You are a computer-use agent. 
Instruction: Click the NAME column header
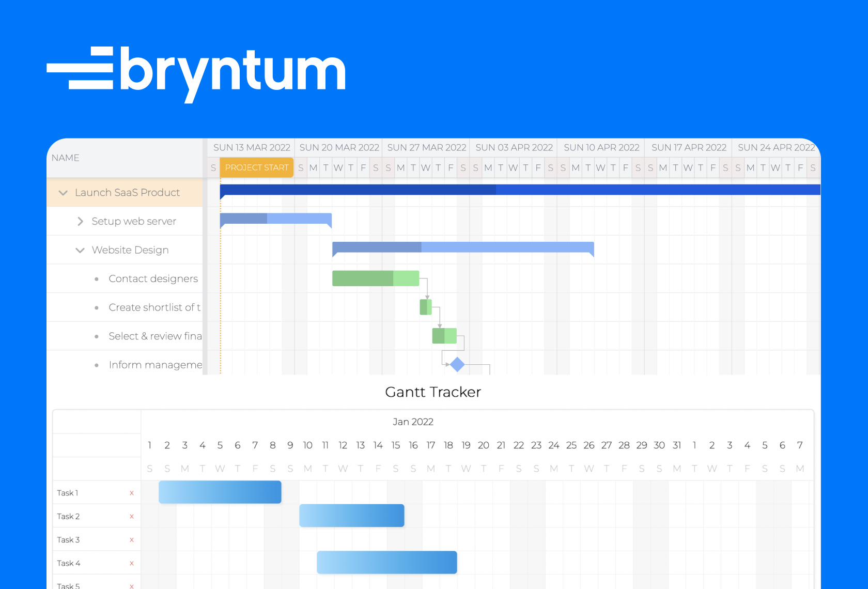(66, 158)
